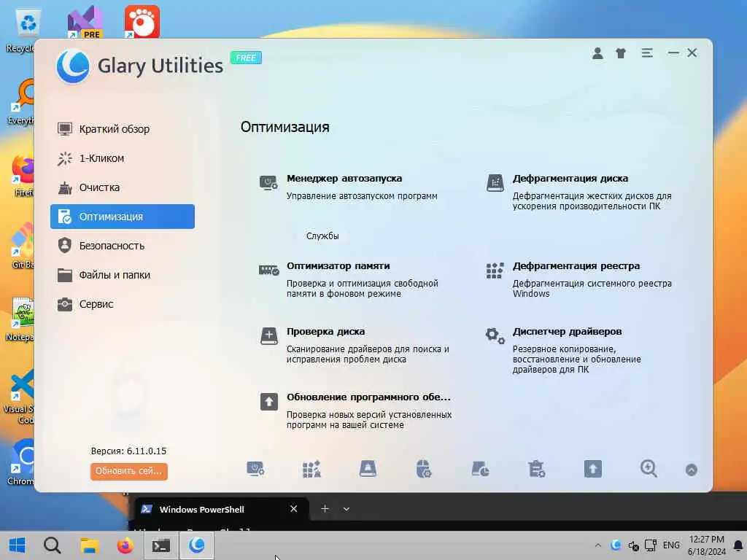This screenshot has width=747, height=560.
Task: Click bottom toolbar magnifier plus icon
Action: pos(649,469)
